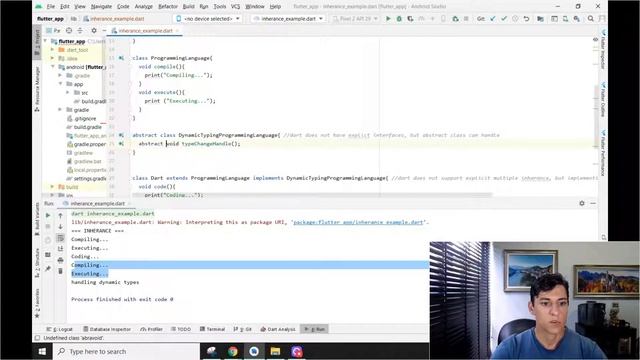Rerun program in Run panel
Image resolution: width=640 pixels, height=360 pixels.
pyautogui.click(x=48, y=215)
